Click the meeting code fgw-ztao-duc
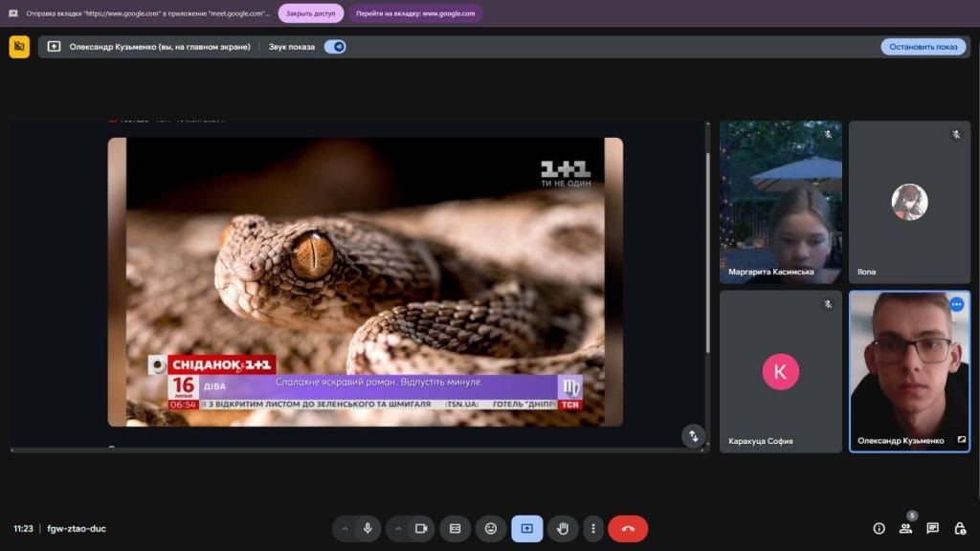The image size is (980, 551). point(77,528)
